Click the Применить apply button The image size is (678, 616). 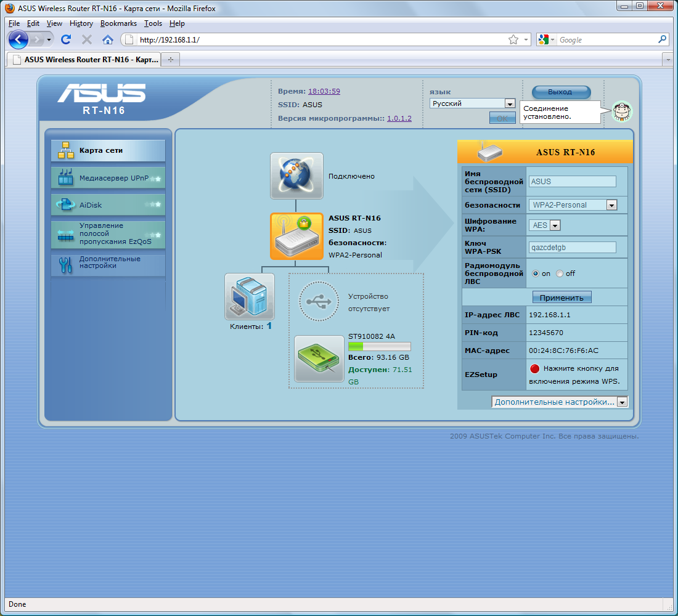[x=562, y=298]
